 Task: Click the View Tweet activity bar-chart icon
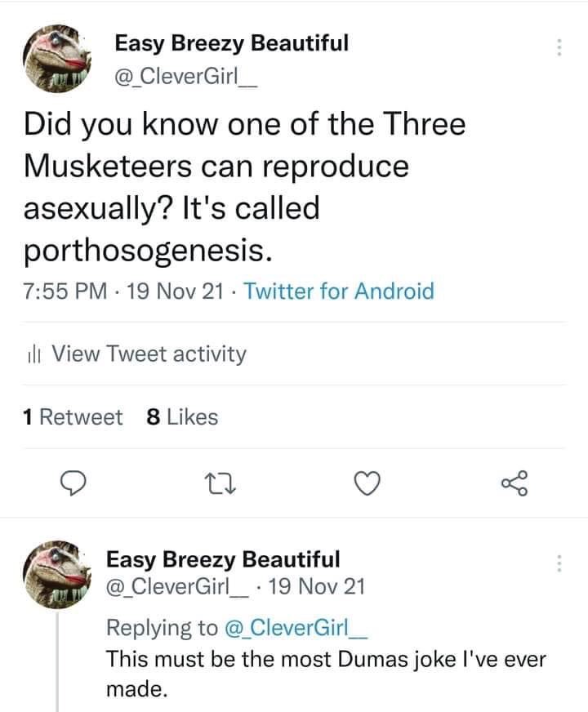pos(34,354)
